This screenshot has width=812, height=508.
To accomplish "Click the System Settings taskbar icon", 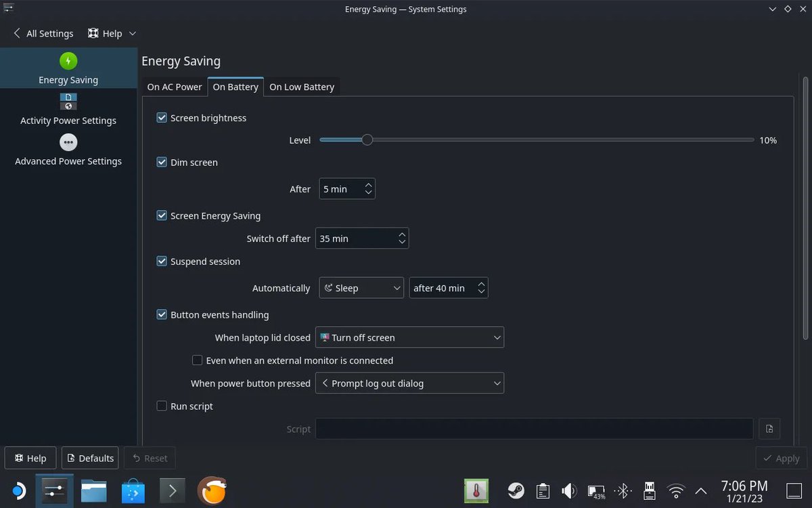I will (x=53, y=490).
